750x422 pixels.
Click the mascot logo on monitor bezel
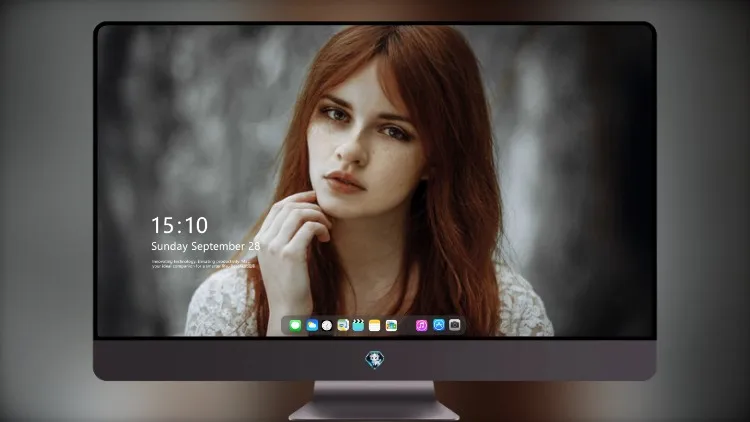(x=375, y=360)
